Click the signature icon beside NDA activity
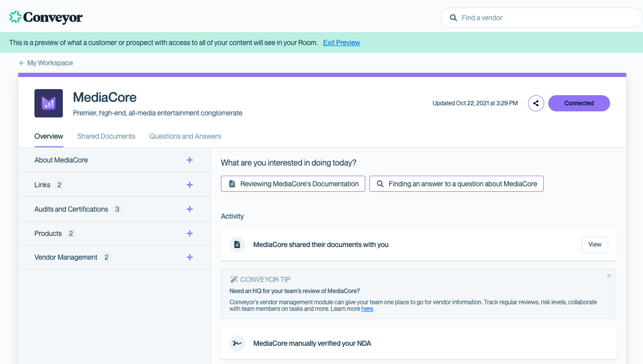643x364 pixels. coord(237,343)
